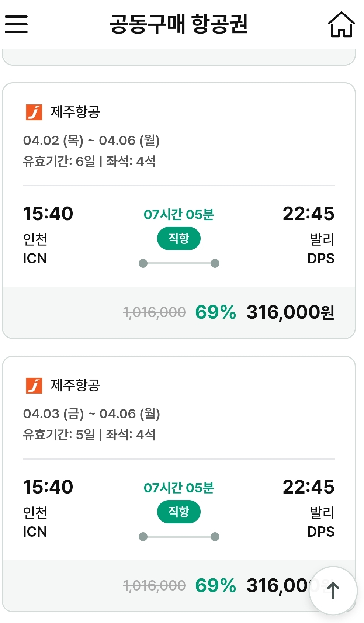Viewport: 364px width, 623px height.
Task: Select the 69% discount label in first card
Action: pyautogui.click(x=216, y=312)
